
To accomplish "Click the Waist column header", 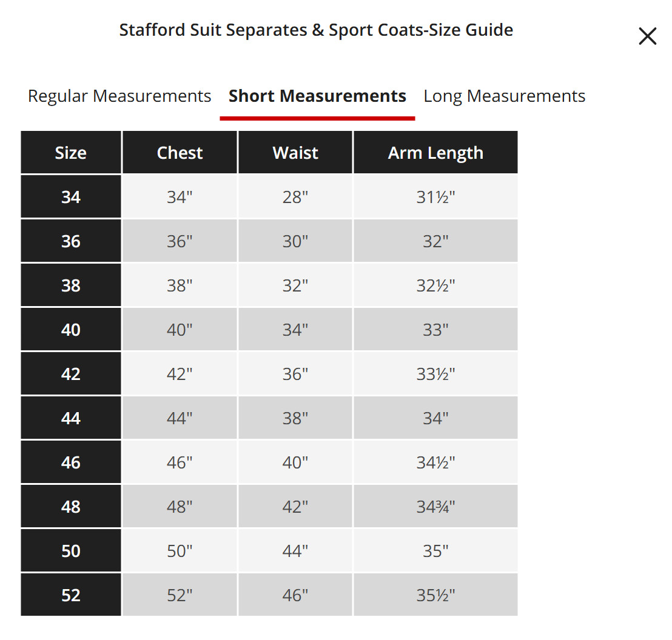I will [x=295, y=153].
